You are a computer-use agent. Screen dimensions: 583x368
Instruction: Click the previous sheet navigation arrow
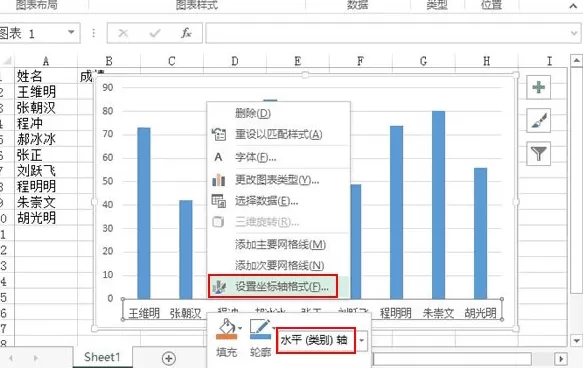[11, 358]
